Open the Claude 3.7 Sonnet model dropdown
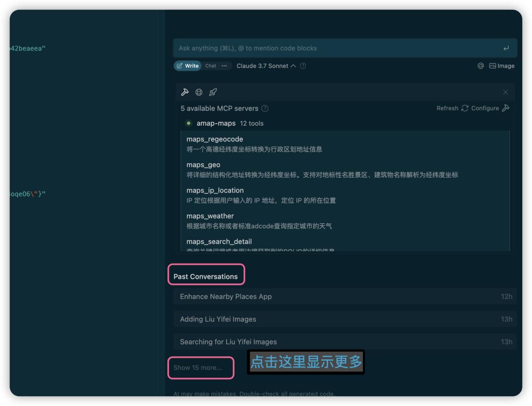Viewport: 532px width, 406px height. click(x=266, y=66)
